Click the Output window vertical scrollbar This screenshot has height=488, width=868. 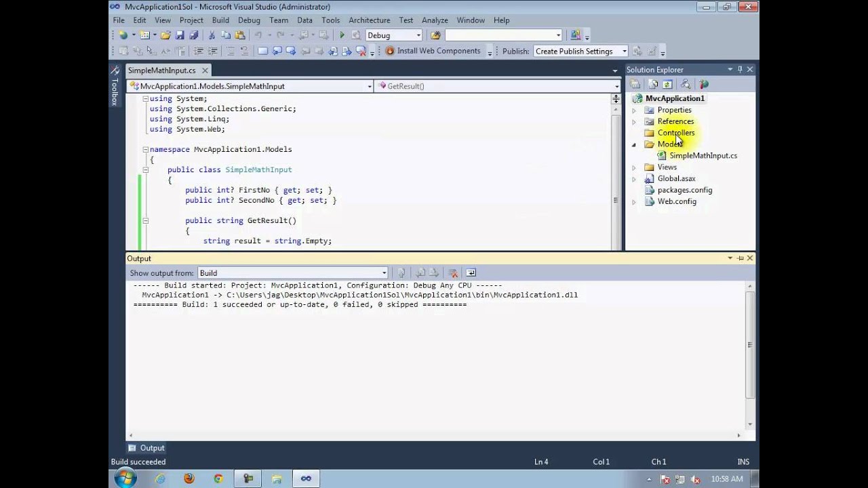(749, 346)
